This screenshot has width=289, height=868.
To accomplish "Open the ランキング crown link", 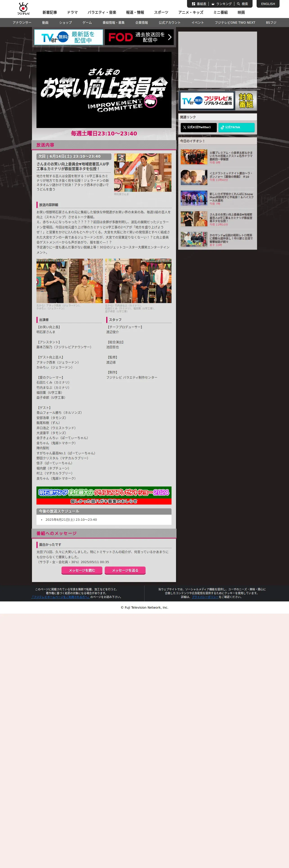I will [x=221, y=4].
